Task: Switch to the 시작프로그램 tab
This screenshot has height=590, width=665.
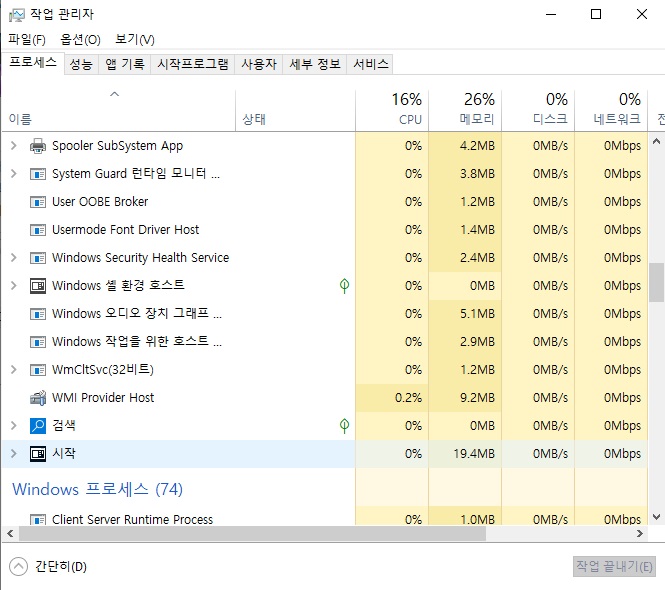Action: tap(193, 64)
